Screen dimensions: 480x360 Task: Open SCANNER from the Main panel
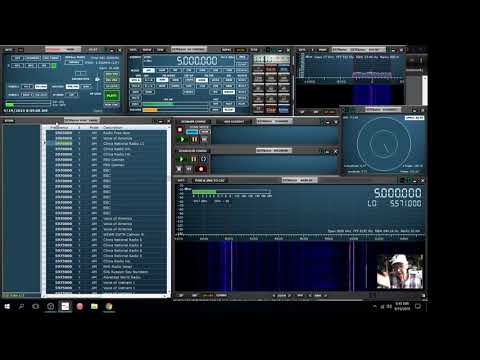33,58
